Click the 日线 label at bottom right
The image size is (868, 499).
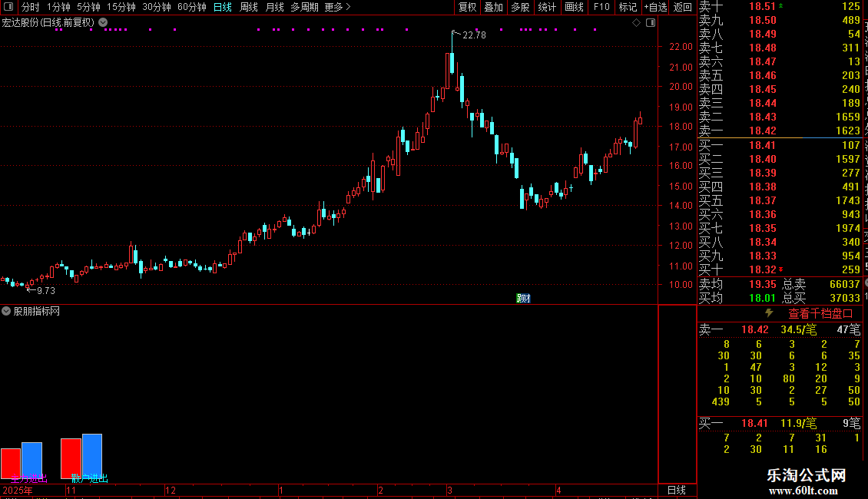(677, 490)
